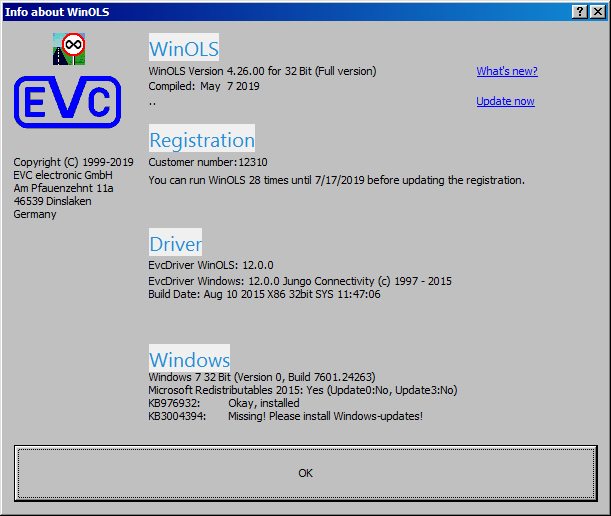Image resolution: width=611 pixels, height=516 pixels.
Task: Click the Driver heading
Action: [x=175, y=242]
